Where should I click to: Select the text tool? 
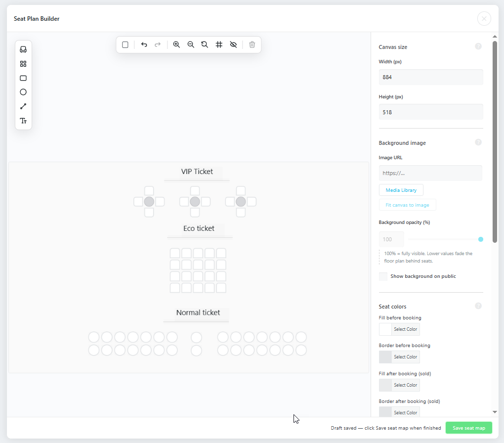[23, 121]
